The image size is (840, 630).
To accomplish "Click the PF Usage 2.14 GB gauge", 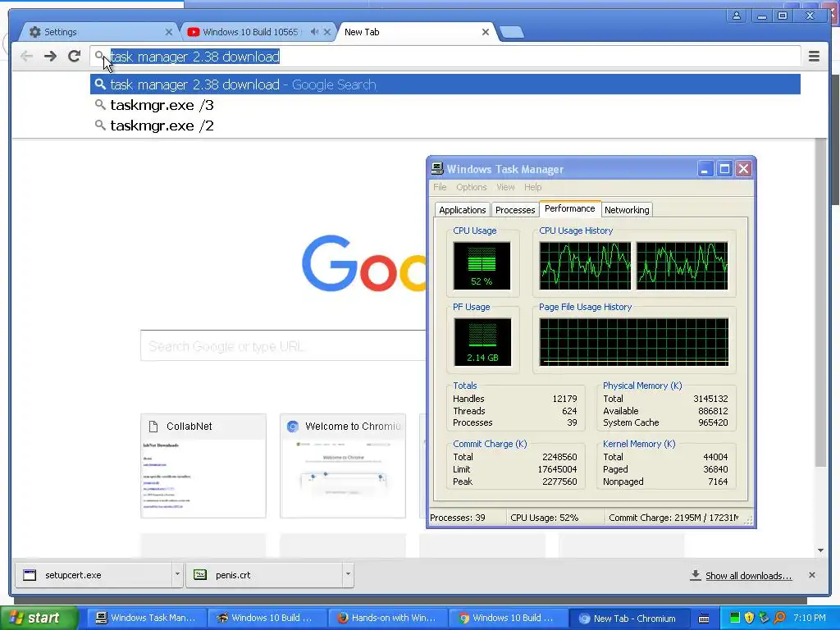I will tap(482, 342).
